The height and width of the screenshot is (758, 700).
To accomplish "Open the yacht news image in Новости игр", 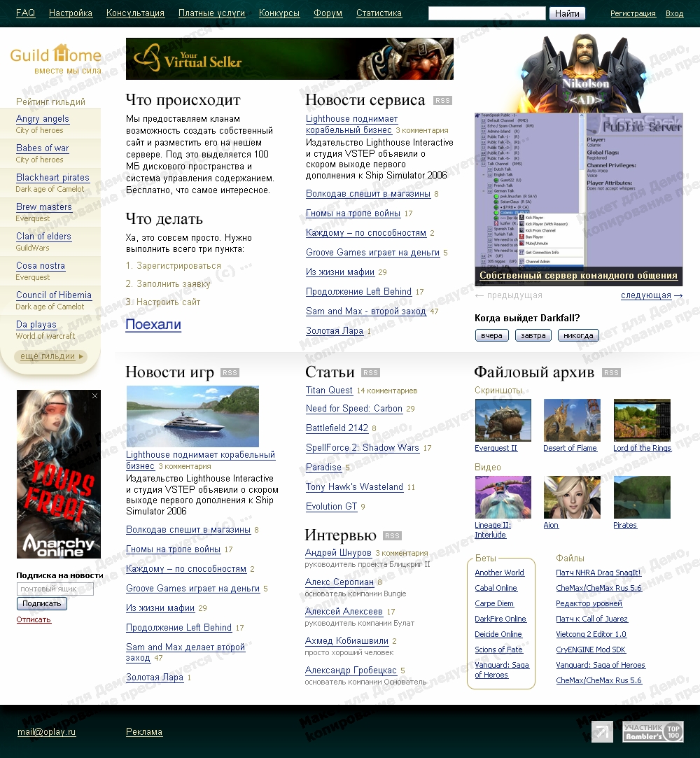I will tap(192, 416).
